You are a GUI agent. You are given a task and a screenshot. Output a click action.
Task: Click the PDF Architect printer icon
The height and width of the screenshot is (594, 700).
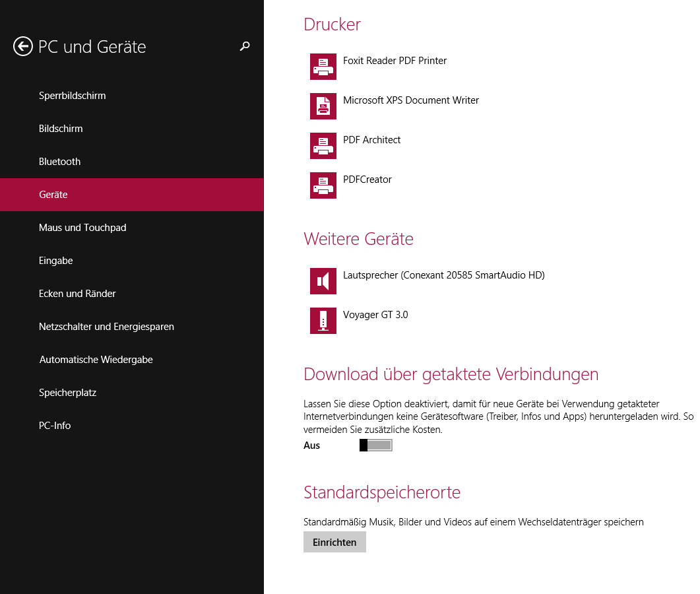click(x=323, y=146)
